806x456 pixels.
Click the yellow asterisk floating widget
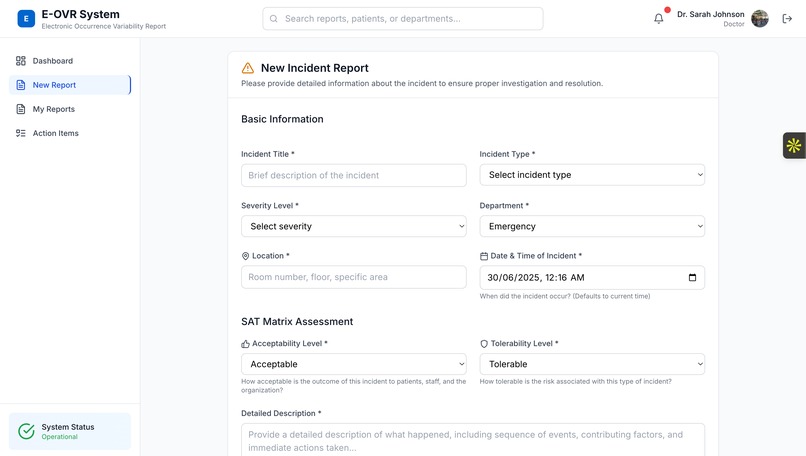pyautogui.click(x=794, y=145)
